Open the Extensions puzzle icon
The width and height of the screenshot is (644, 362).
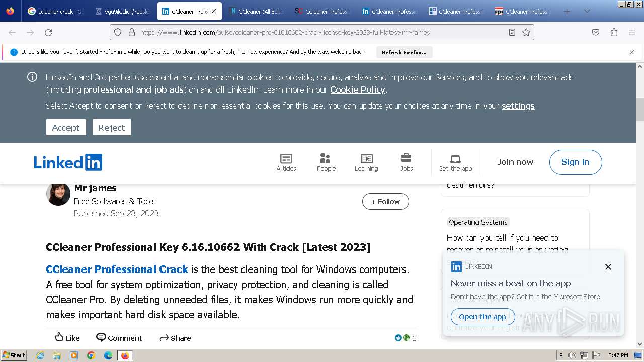(x=614, y=32)
